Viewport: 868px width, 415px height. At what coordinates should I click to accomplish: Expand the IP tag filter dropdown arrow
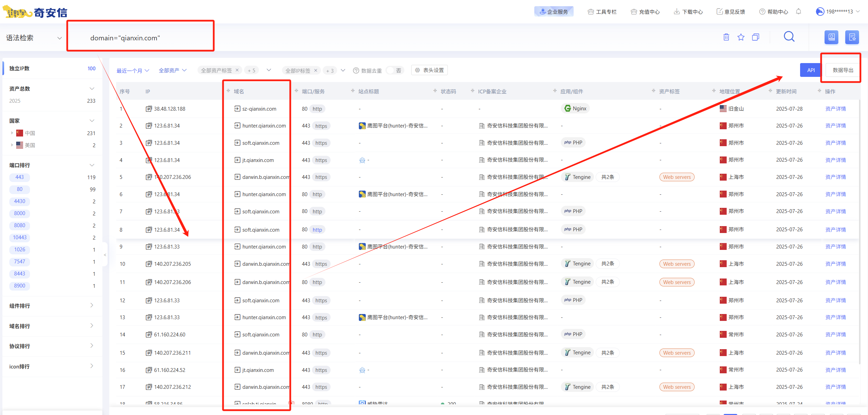coord(343,70)
